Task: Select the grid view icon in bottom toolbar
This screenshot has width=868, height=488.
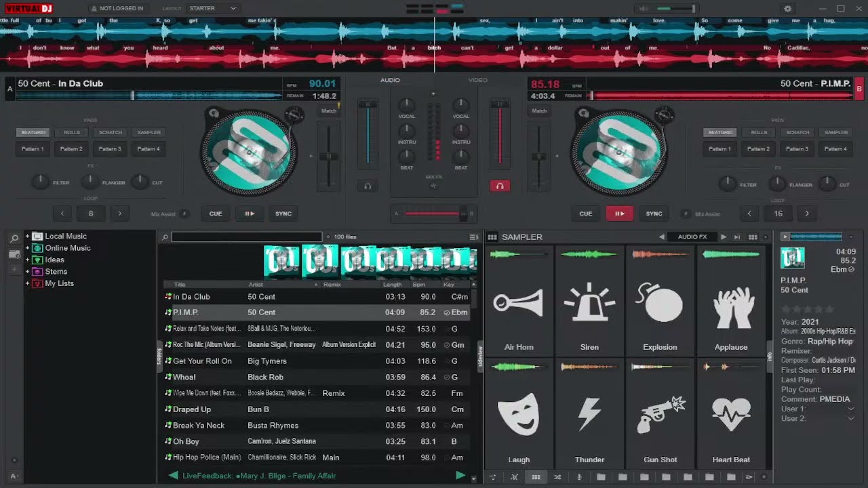Action: (x=536, y=477)
